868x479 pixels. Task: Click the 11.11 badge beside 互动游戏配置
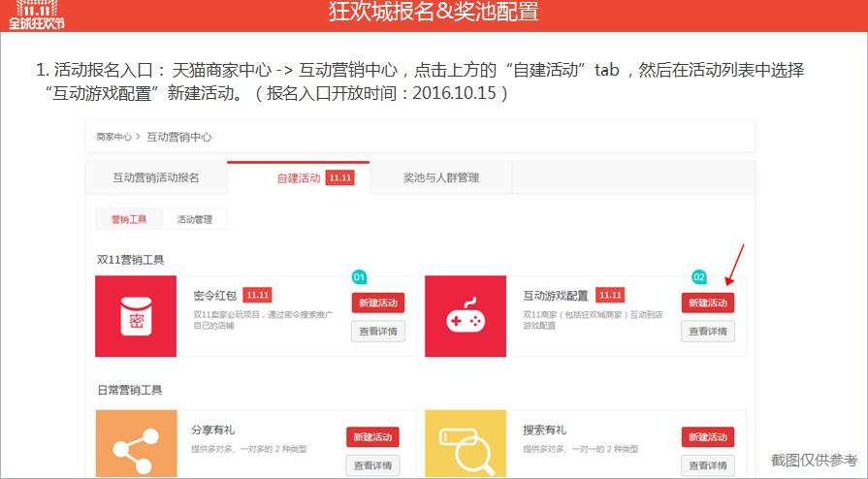point(610,295)
